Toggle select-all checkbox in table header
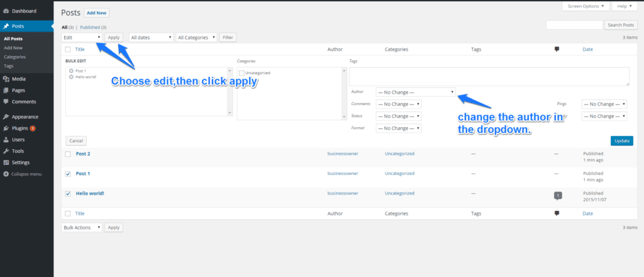The height and width of the screenshot is (277, 644). pyautogui.click(x=68, y=49)
